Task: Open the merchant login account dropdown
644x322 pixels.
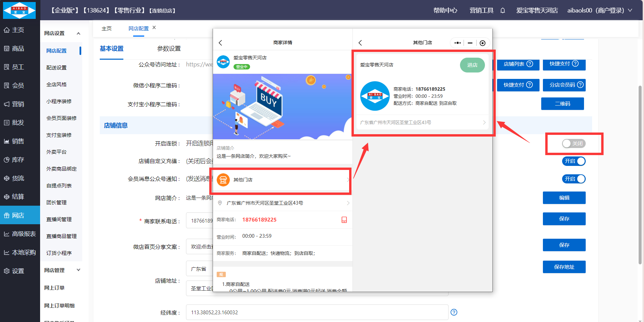Action: click(x=600, y=10)
